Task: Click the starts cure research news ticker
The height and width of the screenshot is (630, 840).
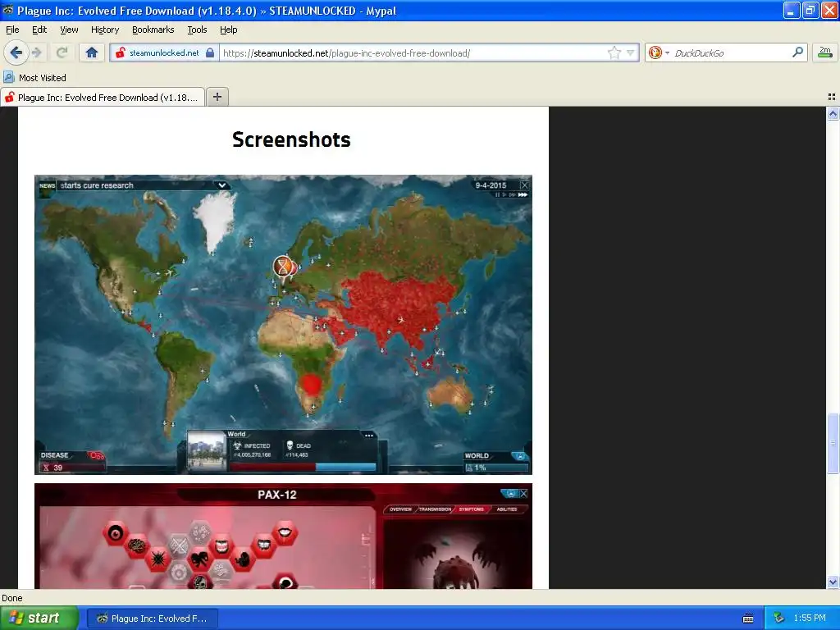Action: point(97,185)
